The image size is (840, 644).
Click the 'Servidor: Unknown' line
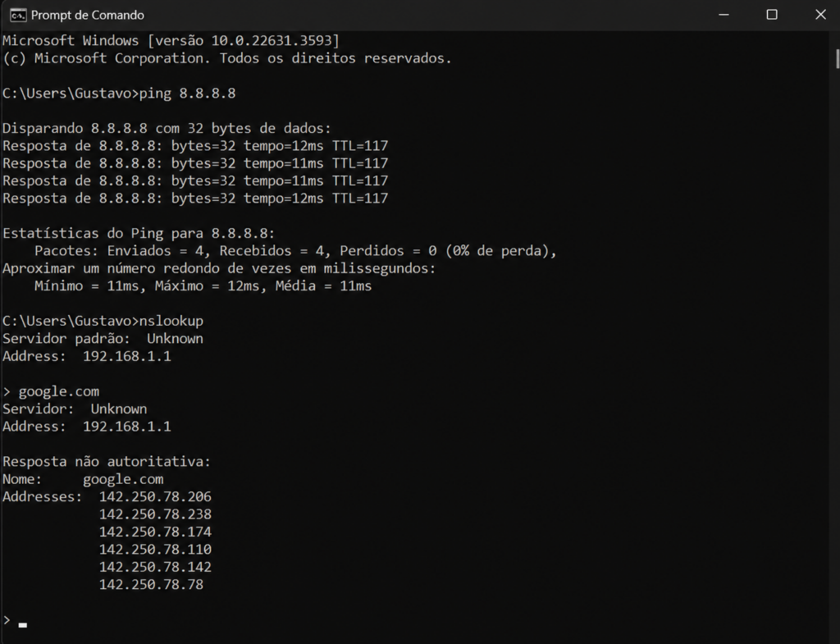point(75,409)
